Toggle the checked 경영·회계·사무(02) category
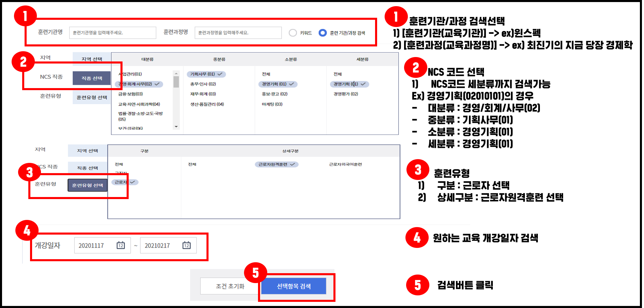The image size is (644, 308). click(139, 84)
